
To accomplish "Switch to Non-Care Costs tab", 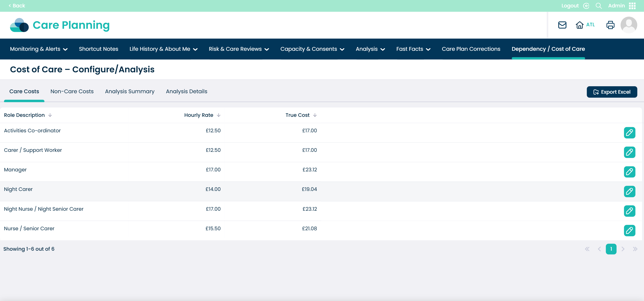I will [x=72, y=91].
